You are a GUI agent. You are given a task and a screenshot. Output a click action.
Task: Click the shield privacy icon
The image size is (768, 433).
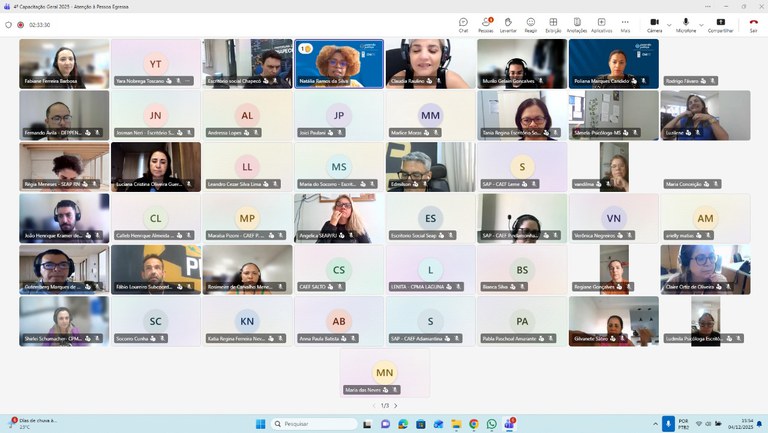[8, 25]
